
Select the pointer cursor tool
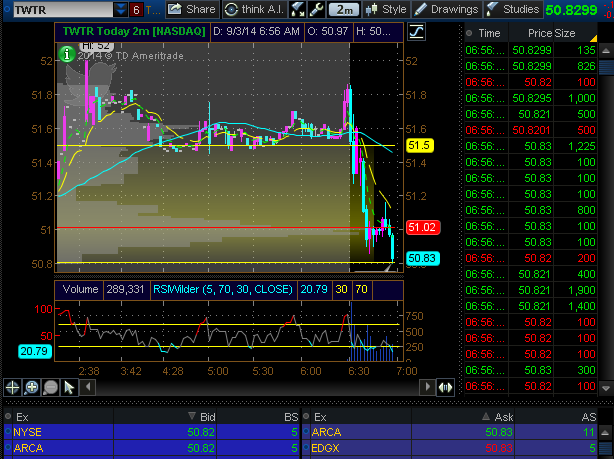point(69,387)
